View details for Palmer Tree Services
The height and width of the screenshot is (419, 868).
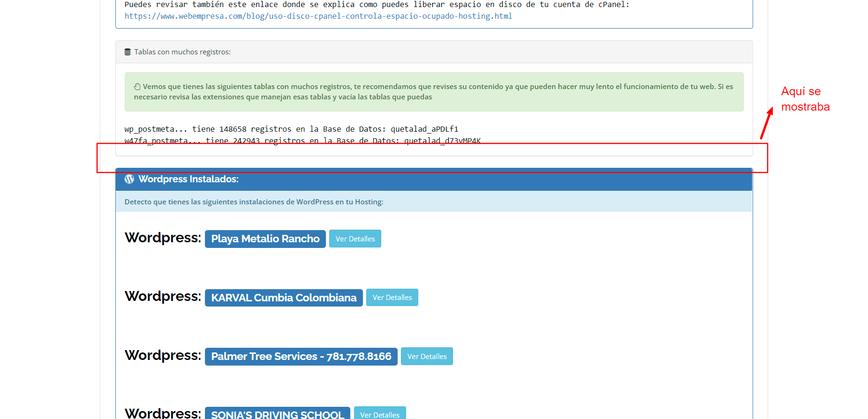[427, 356]
